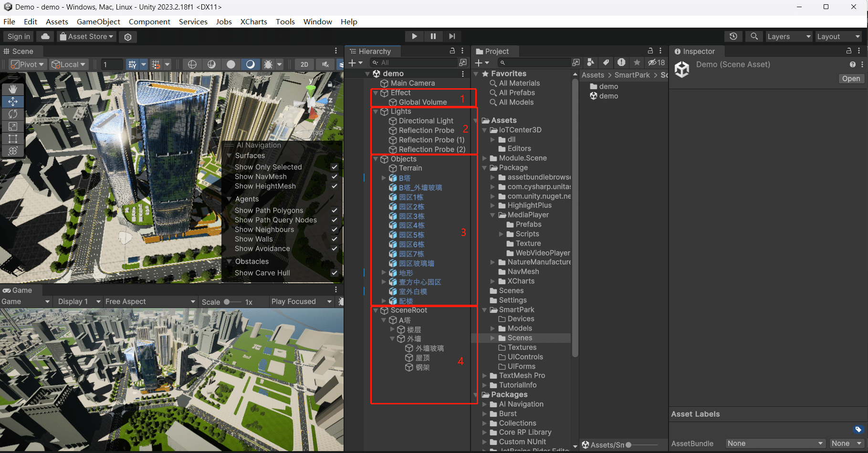This screenshot has width=868, height=453.
Task: Click the Play button to start game
Action: coord(414,36)
